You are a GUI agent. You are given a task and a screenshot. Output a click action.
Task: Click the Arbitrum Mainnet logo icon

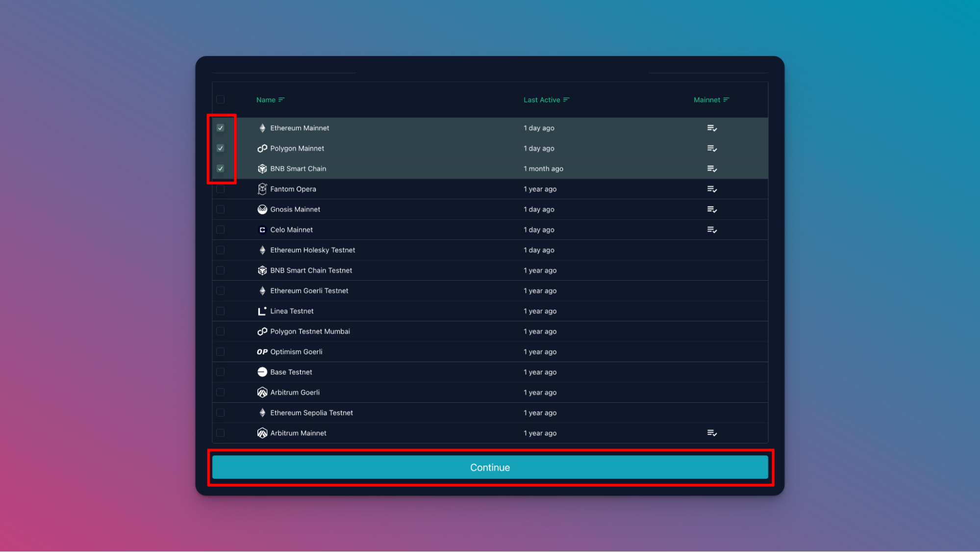(262, 433)
